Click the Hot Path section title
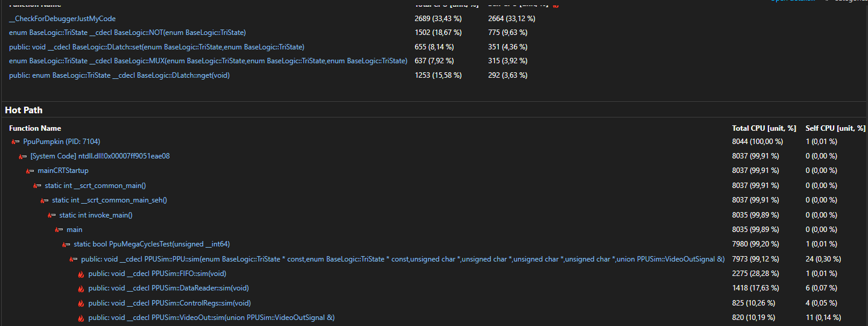Viewport: 868px width, 326px height. coord(24,110)
